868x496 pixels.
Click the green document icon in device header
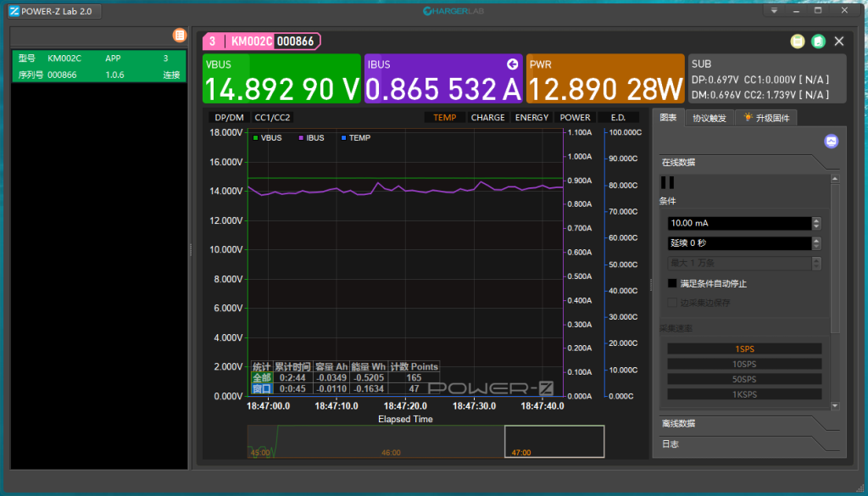818,42
